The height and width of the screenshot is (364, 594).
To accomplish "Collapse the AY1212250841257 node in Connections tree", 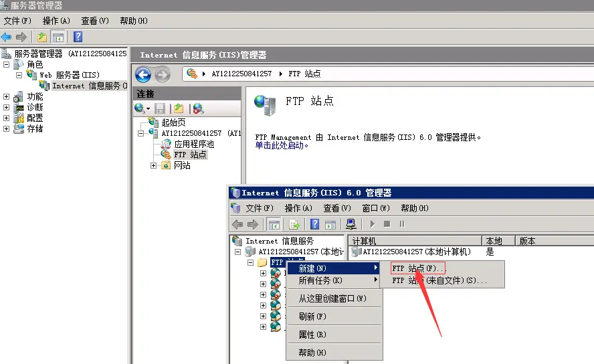I will pos(140,133).
